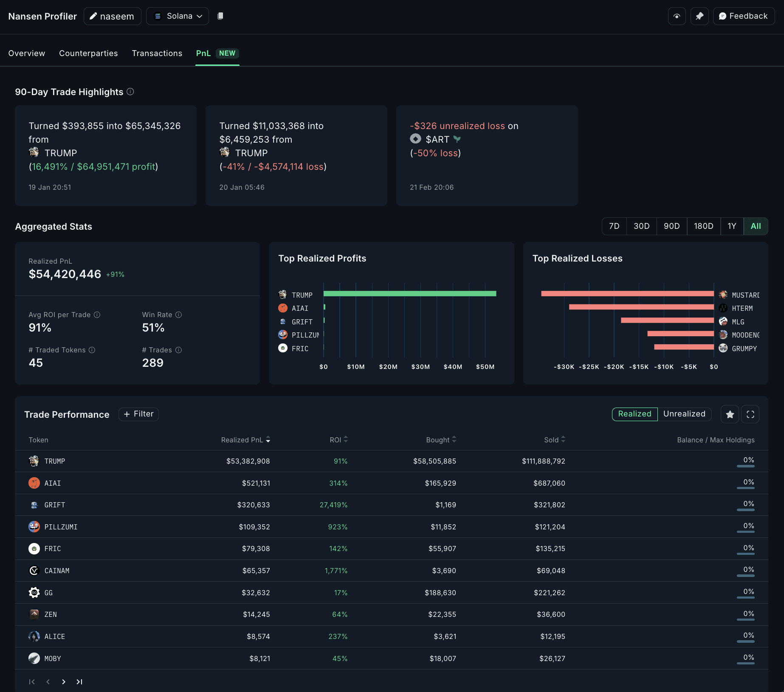Click CAINAM token icon in table row
This screenshot has height=692, width=784.
[x=34, y=571]
